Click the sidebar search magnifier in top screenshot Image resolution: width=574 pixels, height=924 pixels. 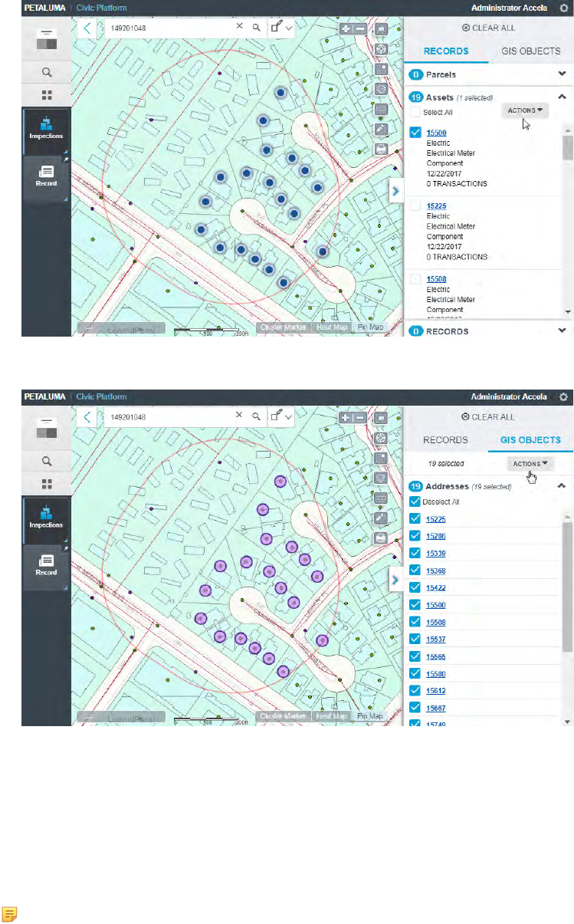[x=47, y=72]
